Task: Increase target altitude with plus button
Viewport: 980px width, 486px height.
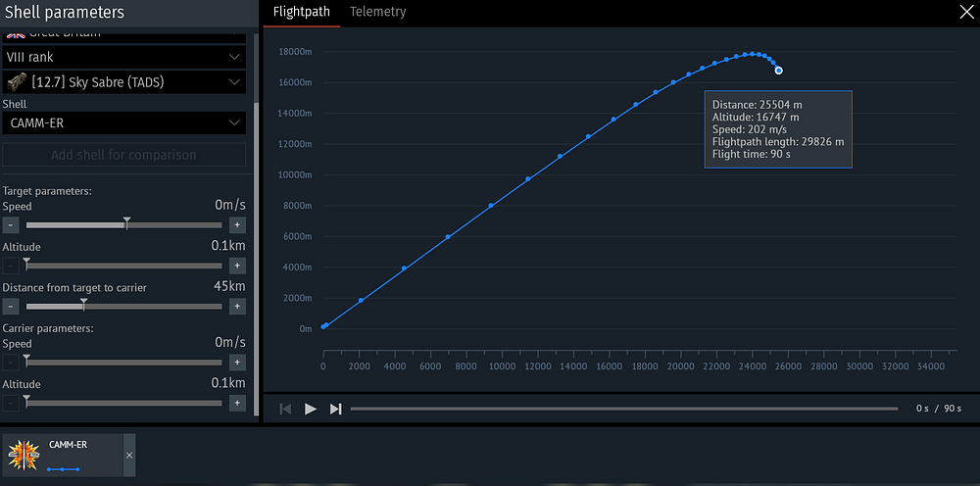Action: (237, 267)
